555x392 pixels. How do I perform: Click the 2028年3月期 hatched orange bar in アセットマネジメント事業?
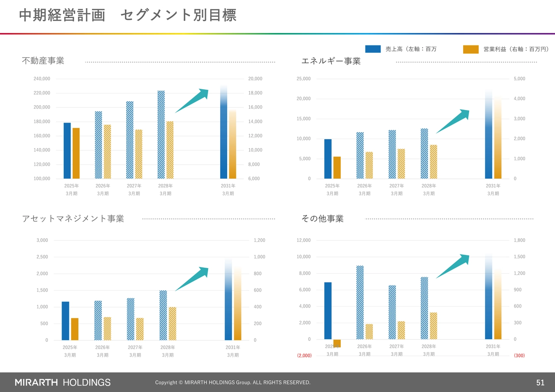pyautogui.click(x=173, y=324)
